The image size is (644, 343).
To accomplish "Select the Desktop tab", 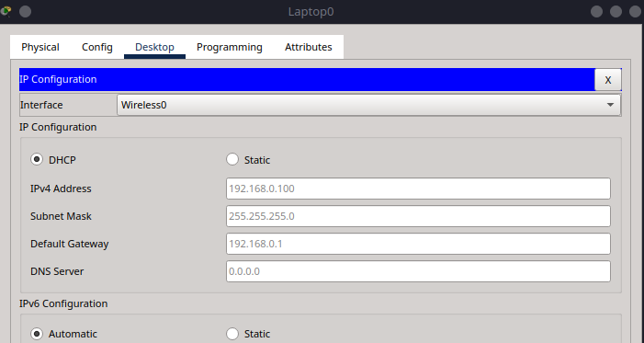I will click(x=154, y=47).
